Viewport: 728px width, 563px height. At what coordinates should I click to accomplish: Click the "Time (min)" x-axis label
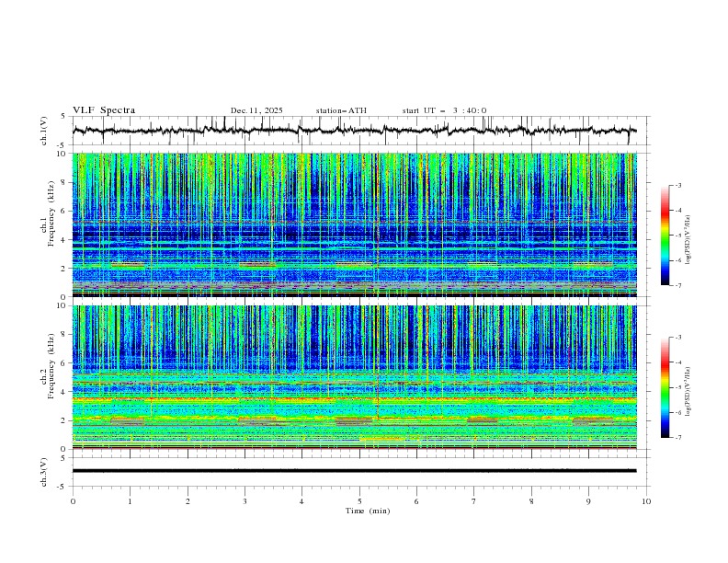tap(368, 511)
